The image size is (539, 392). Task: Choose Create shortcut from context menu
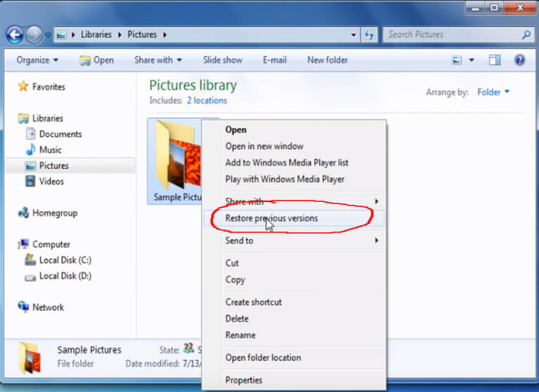click(294, 303)
